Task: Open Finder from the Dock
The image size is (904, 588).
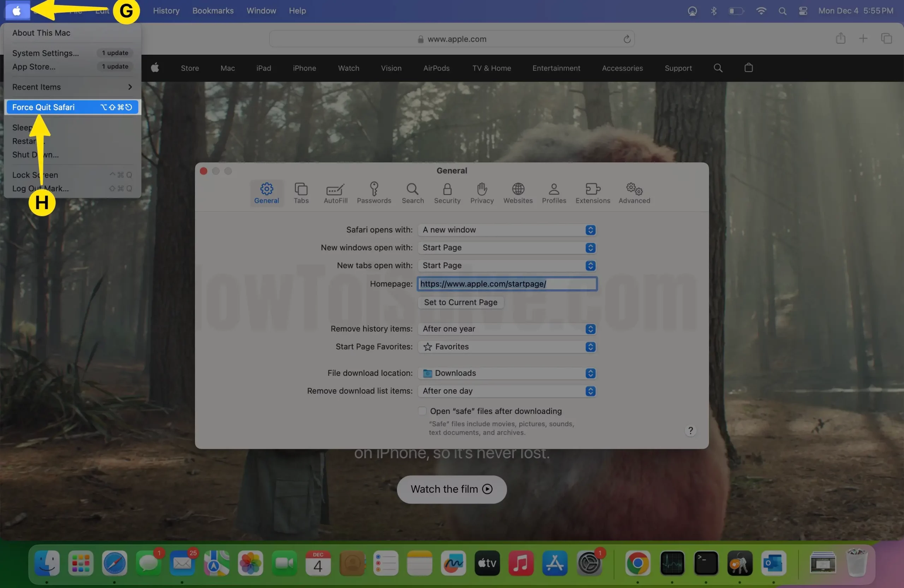Action: pos(47,563)
